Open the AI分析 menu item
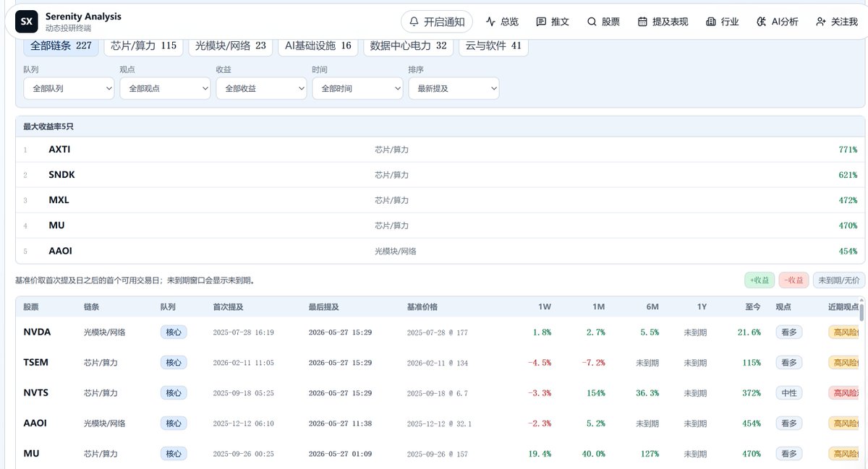868x469 pixels. [x=778, y=22]
